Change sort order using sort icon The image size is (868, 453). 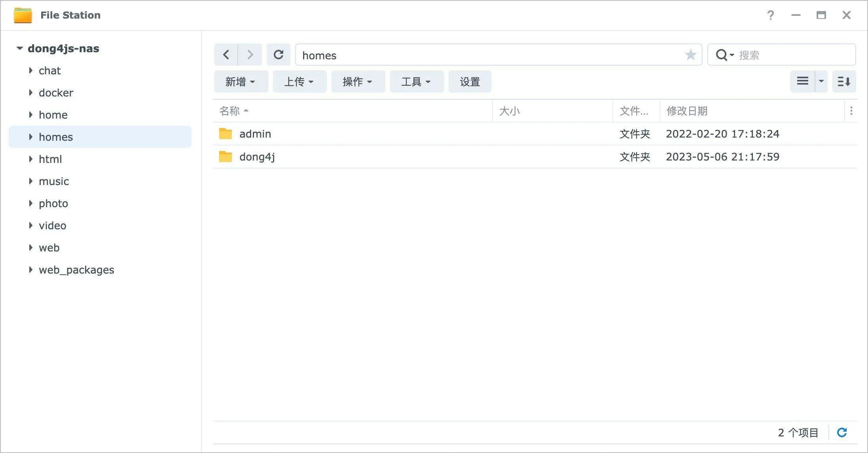point(844,81)
